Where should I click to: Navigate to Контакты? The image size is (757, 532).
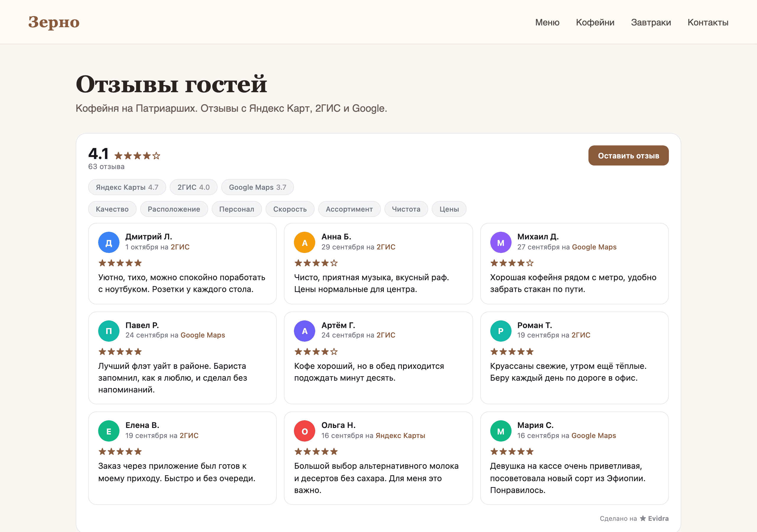[708, 22]
